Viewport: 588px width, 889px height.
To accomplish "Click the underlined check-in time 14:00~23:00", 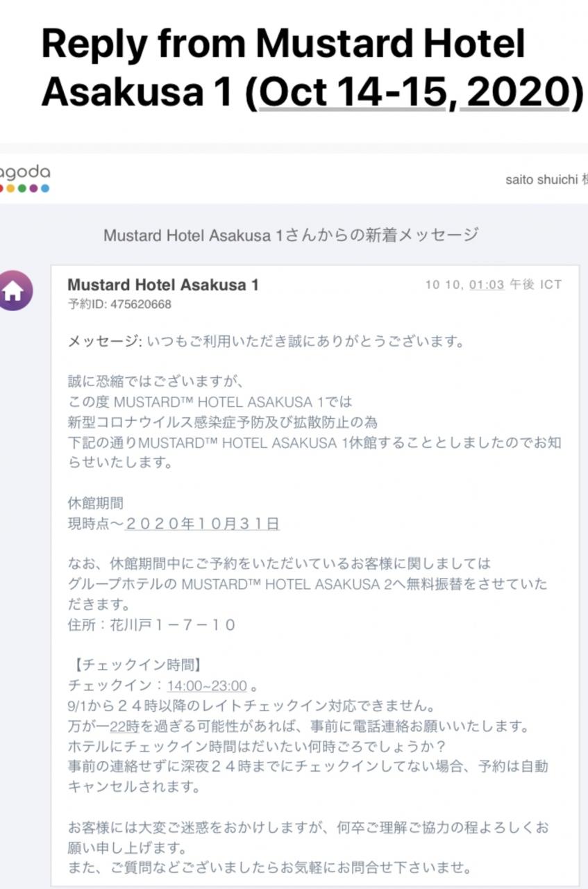I will (x=207, y=686).
